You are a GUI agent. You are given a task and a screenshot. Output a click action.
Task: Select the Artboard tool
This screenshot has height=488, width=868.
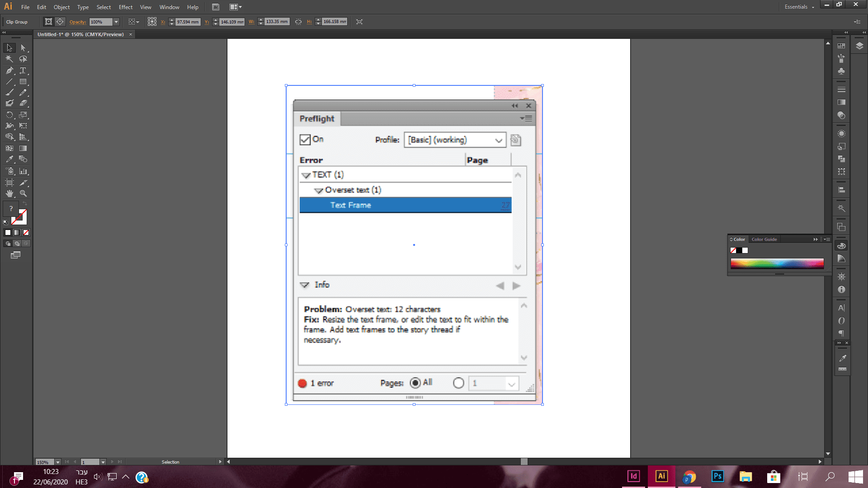(9, 183)
